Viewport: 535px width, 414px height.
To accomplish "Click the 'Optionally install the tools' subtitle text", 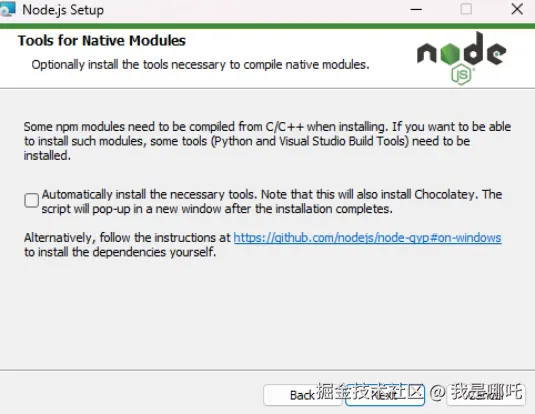I will click(200, 65).
